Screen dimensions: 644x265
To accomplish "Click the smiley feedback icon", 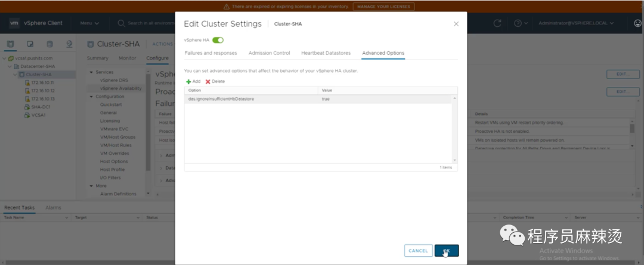I will [x=638, y=23].
